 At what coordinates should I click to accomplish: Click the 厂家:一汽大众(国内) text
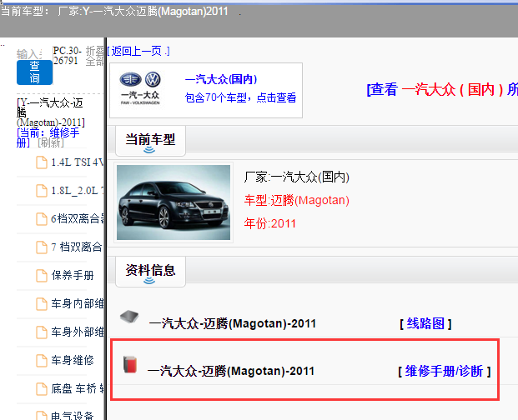(297, 177)
